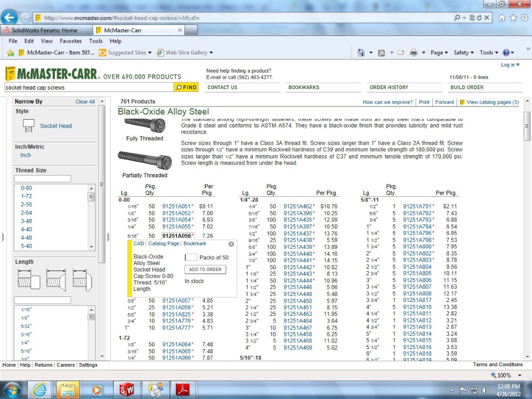Screen dimensions: 532x399
Task: Open the zoom level 100% dropdown arrow
Action: pos(519,375)
